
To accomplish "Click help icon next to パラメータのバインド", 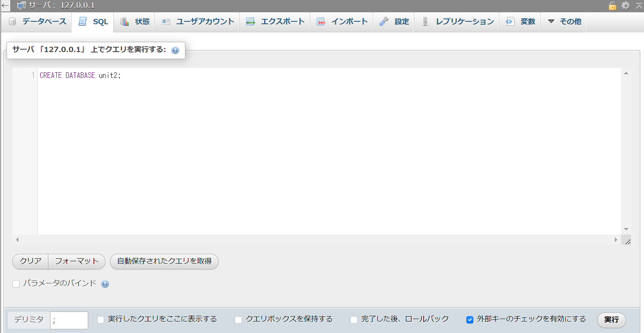I will point(105,284).
